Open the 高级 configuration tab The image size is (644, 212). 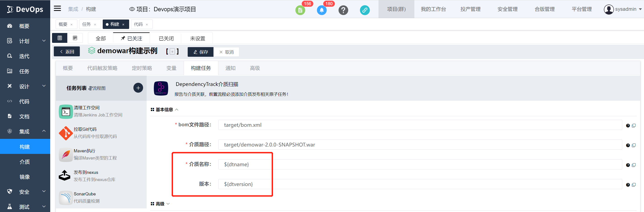255,68
